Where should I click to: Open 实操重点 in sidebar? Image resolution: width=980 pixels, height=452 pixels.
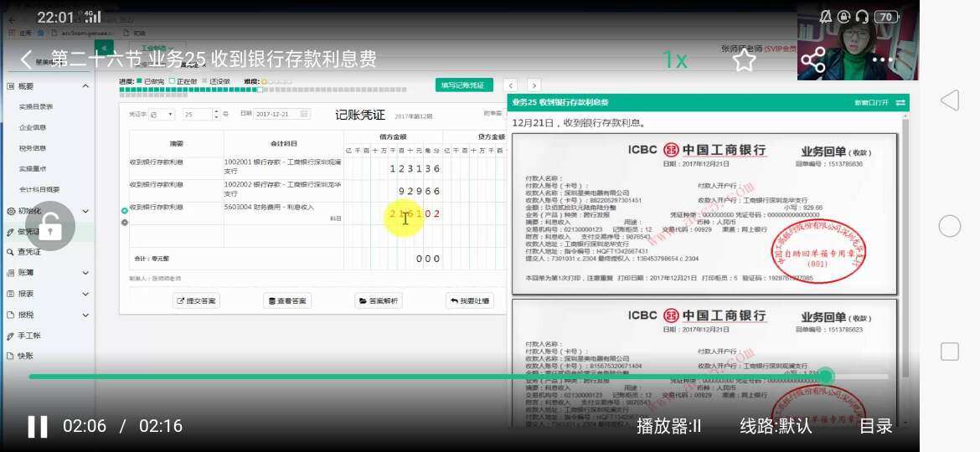pos(33,168)
